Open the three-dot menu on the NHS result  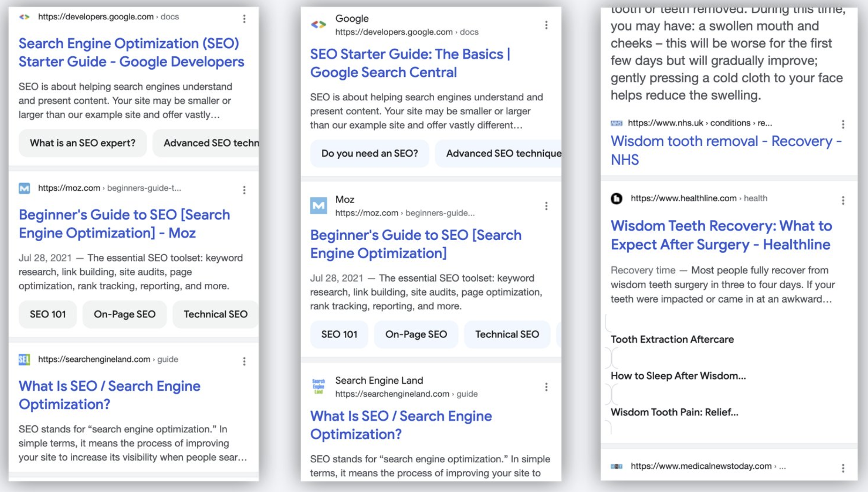[x=843, y=124]
